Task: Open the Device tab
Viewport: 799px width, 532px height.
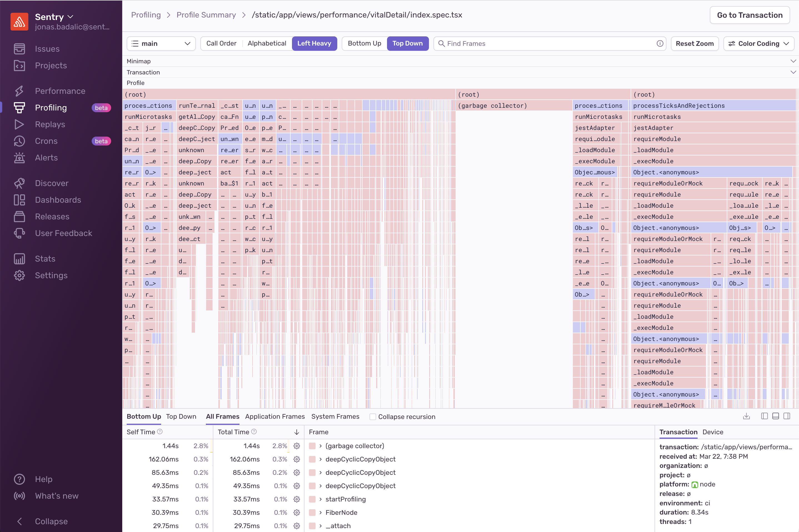Action: pyautogui.click(x=712, y=432)
